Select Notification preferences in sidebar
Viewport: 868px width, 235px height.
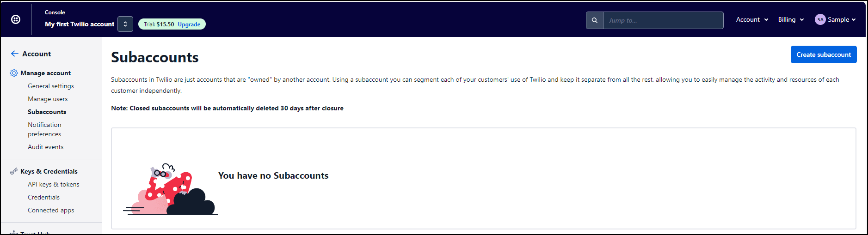coord(44,129)
